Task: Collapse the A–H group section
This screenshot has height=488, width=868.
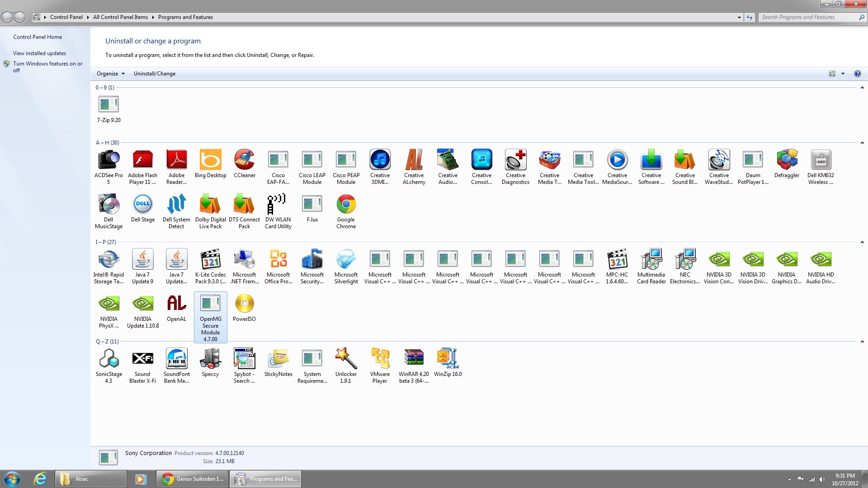Action: click(862, 143)
